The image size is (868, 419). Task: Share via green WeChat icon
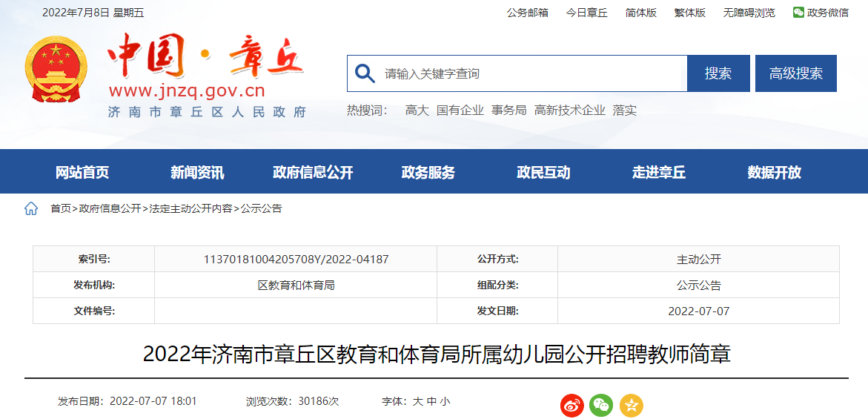pos(601,406)
